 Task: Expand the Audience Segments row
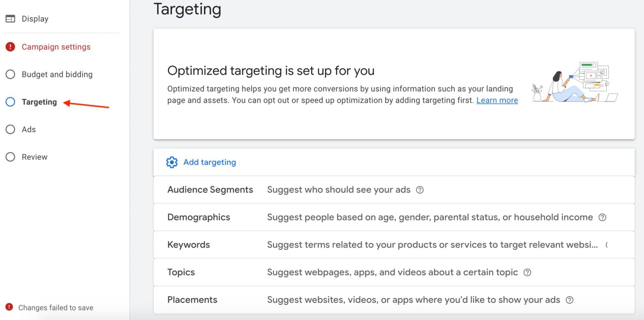[x=394, y=190]
